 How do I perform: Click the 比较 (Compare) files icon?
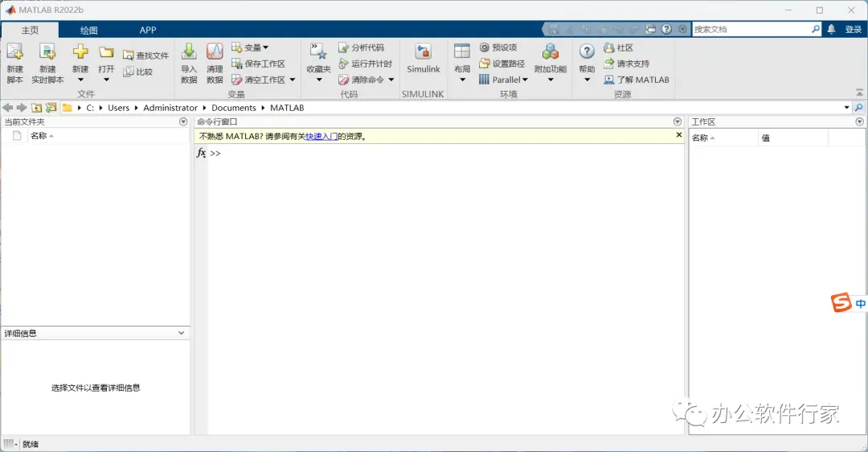click(129, 72)
